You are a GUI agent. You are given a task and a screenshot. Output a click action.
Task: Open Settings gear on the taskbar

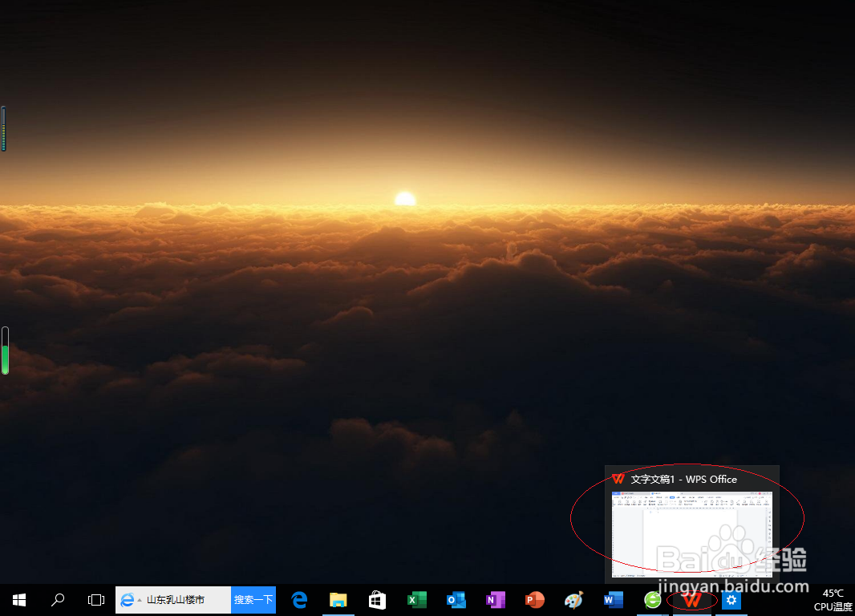click(x=731, y=600)
